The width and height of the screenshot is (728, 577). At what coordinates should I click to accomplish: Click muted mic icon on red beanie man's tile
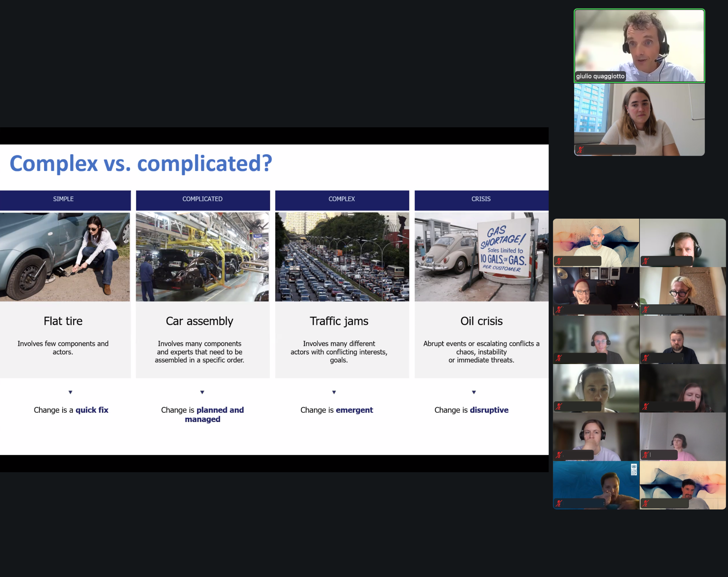(559, 310)
